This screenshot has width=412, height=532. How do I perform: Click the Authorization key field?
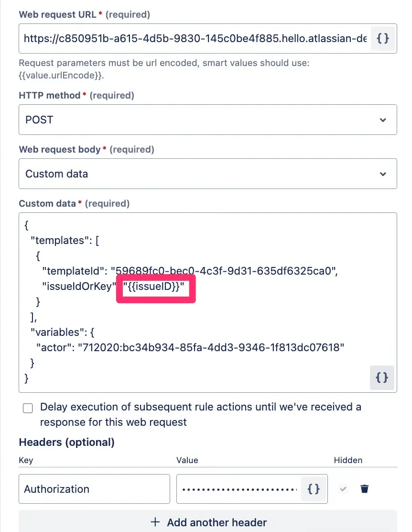(94, 488)
